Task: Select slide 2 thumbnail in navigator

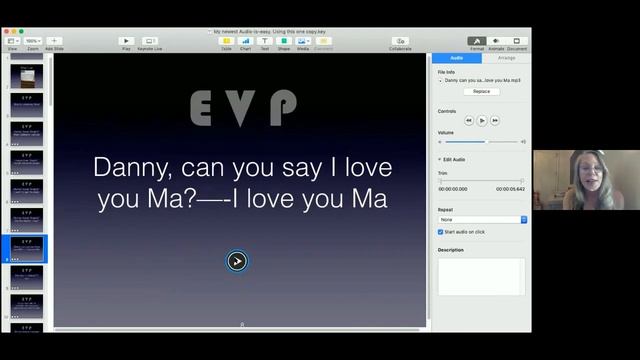Action: 27,76
